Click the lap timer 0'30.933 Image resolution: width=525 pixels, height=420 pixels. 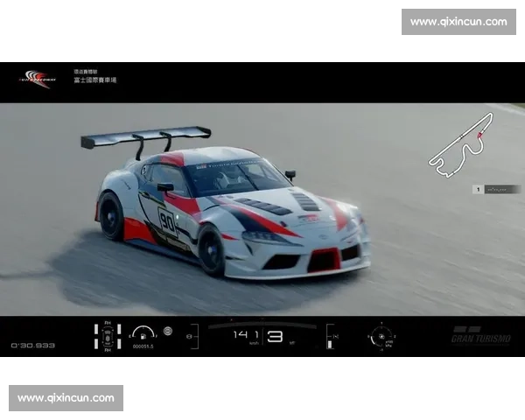click(x=33, y=346)
